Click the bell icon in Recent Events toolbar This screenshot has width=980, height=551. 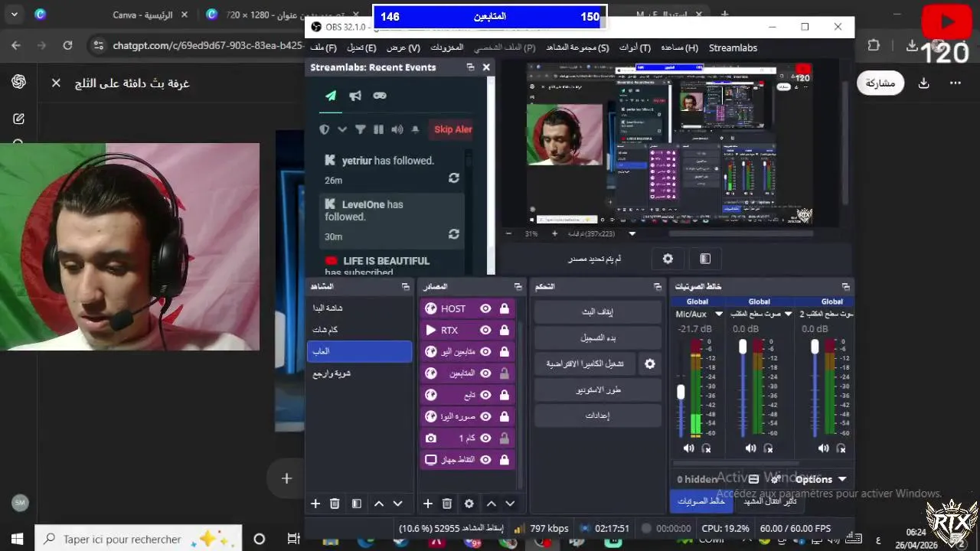(x=415, y=129)
